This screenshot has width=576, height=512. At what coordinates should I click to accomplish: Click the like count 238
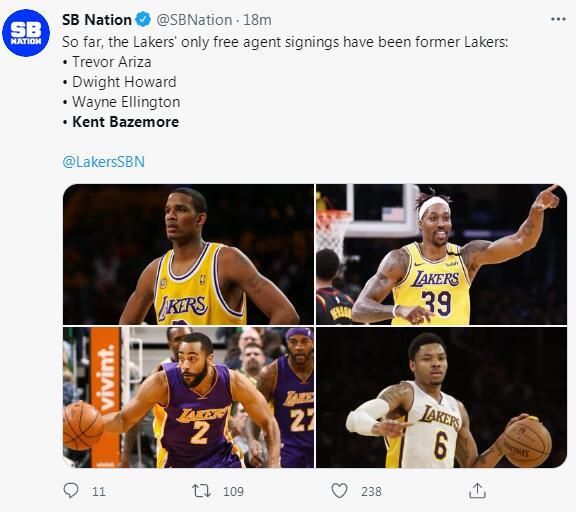coord(371,491)
